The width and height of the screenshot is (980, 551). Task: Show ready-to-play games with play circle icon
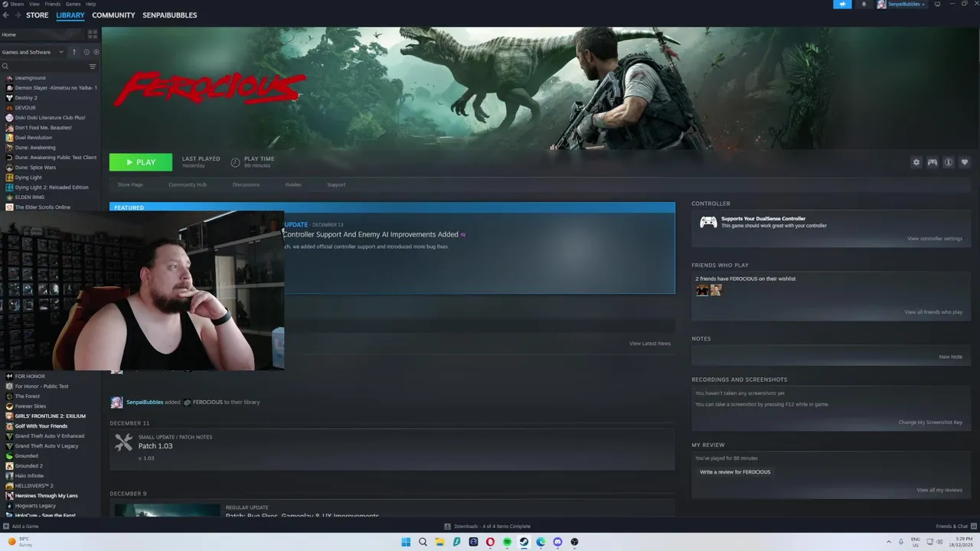(96, 52)
